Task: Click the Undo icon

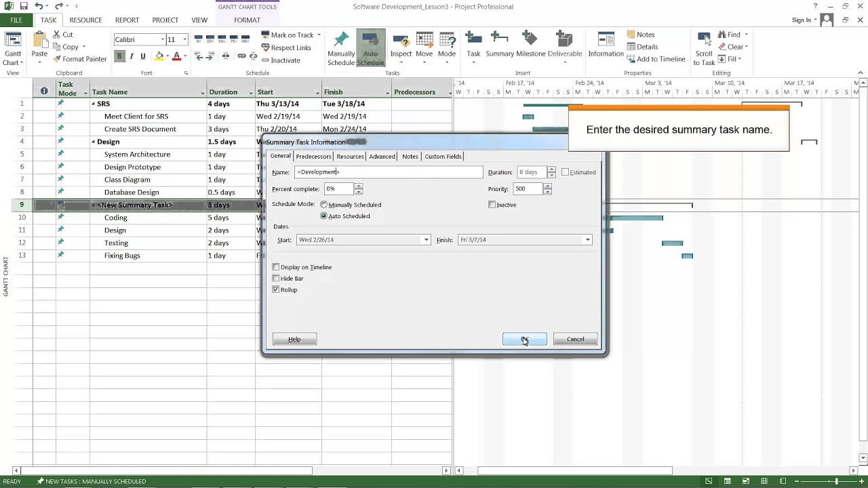Action: click(x=39, y=6)
